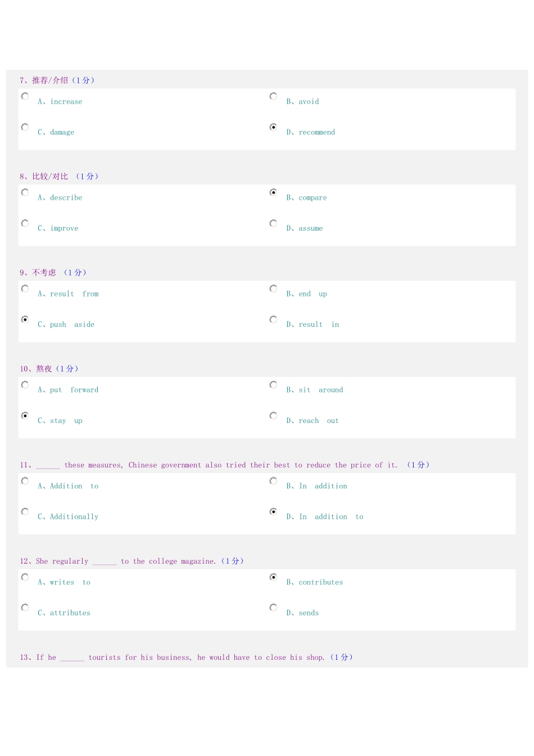This screenshot has width=534, height=756.
Task: Choose option B end up
Action: (273, 289)
